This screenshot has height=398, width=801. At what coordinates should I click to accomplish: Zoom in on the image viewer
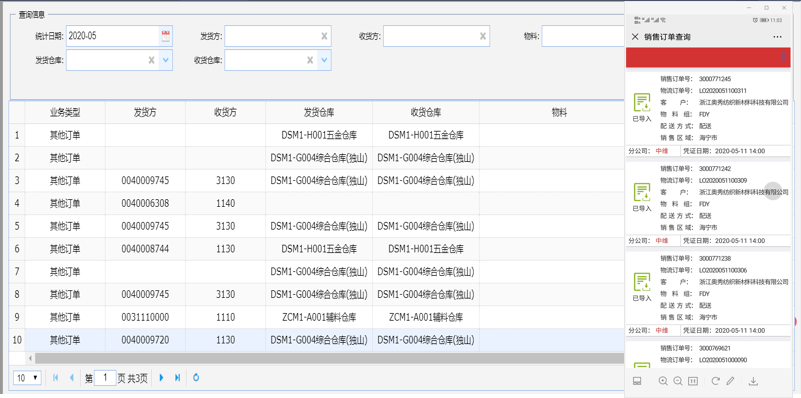tap(663, 381)
